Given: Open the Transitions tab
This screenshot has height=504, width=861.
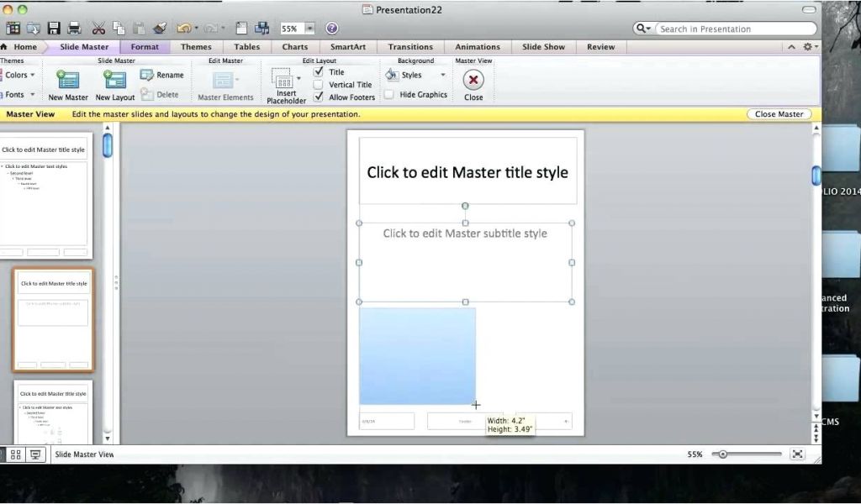Looking at the screenshot, I should point(410,46).
